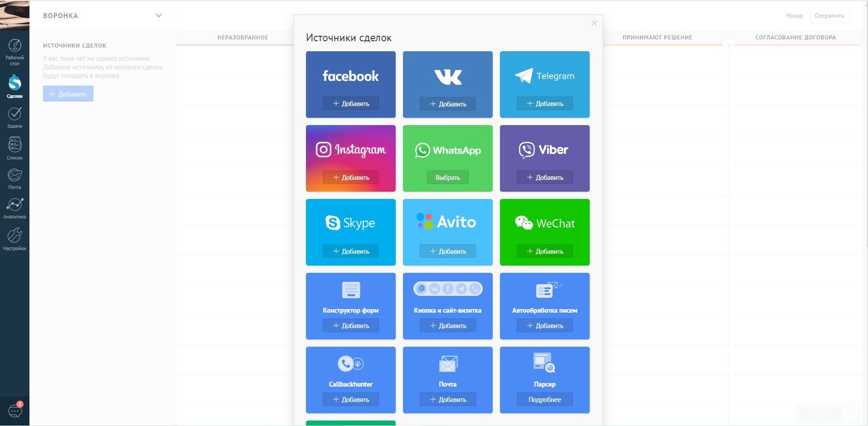This screenshot has height=426, width=868.
Task: Add the Avito source
Action: point(448,251)
